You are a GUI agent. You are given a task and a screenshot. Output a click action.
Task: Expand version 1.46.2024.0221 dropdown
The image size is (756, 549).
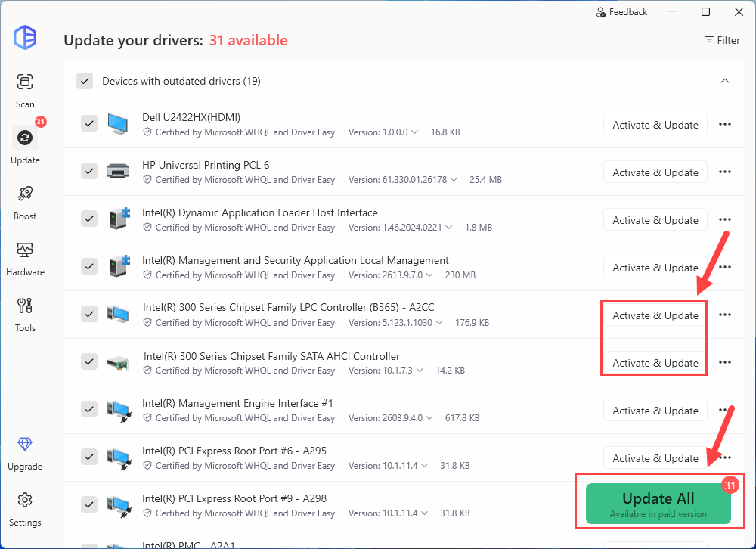[449, 227]
